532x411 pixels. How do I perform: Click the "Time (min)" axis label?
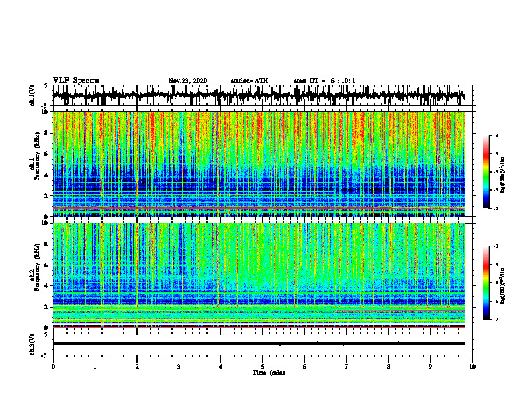pos(269,373)
